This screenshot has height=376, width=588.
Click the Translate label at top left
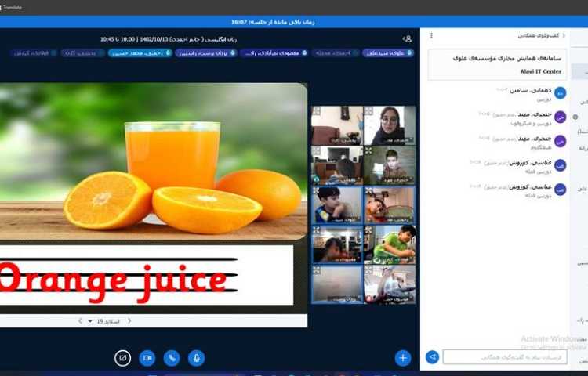tap(13, 8)
